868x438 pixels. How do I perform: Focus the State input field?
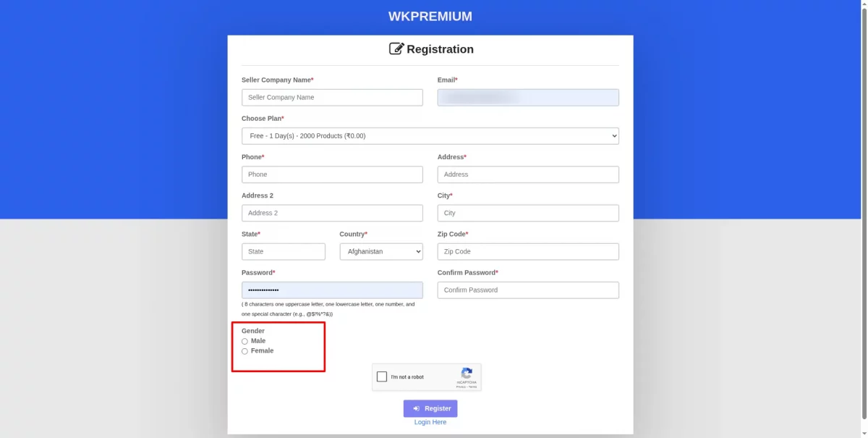point(283,251)
